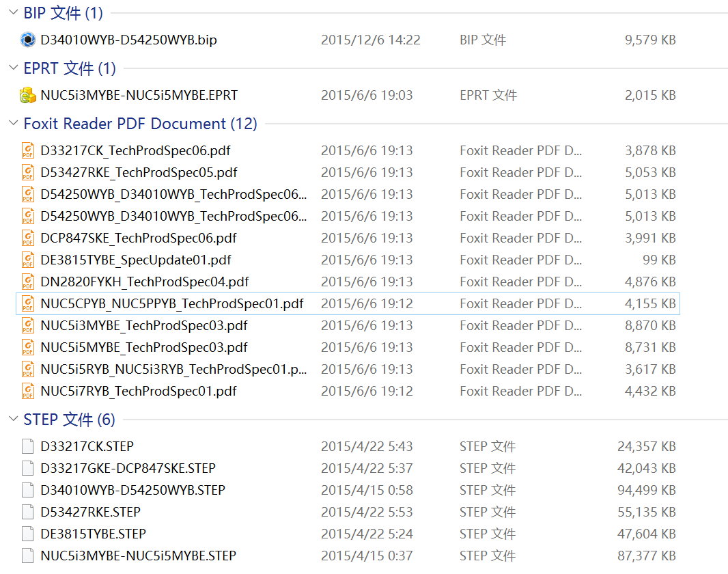The height and width of the screenshot is (574, 728).
Task: Click the file icon of D33217CK.STEP
Action: [28, 446]
